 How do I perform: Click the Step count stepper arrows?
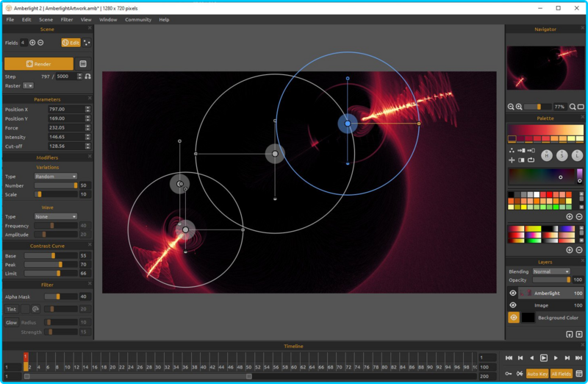[x=79, y=77]
